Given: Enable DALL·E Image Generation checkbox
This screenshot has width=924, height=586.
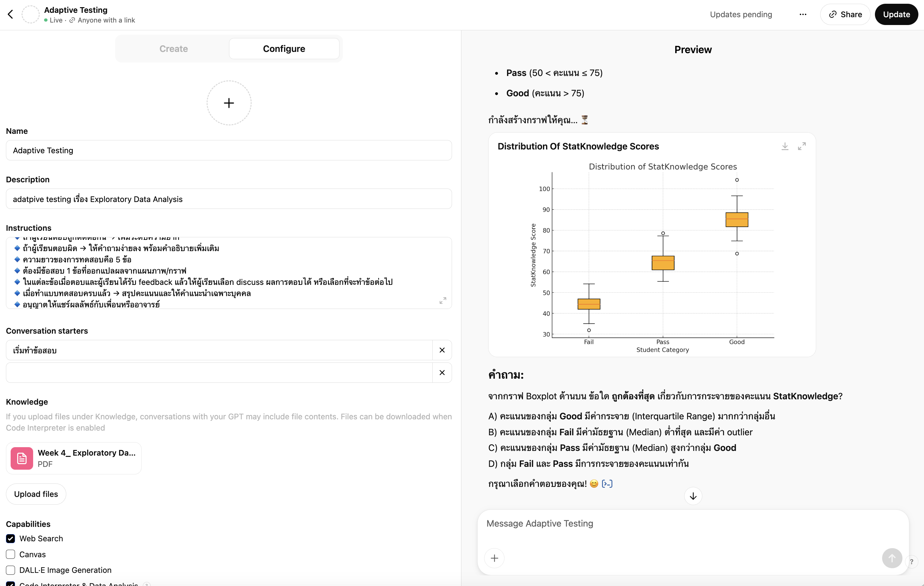Looking at the screenshot, I should [x=11, y=570].
